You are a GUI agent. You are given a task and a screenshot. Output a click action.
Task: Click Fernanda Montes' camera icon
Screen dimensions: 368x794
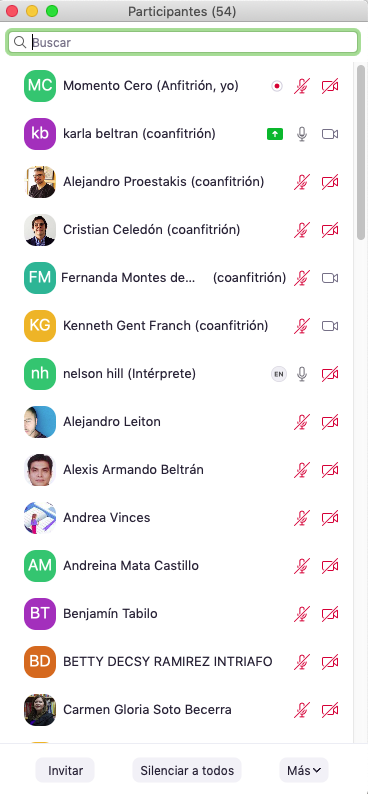click(x=330, y=278)
